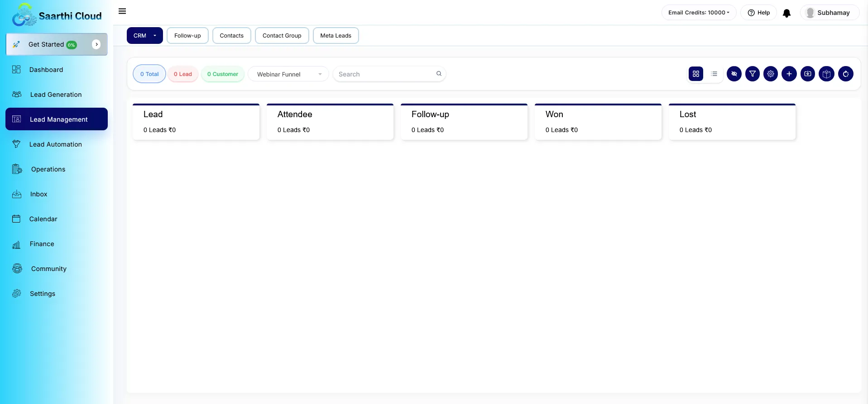Click the search magnifier icon
The width and height of the screenshot is (868, 404).
point(439,74)
